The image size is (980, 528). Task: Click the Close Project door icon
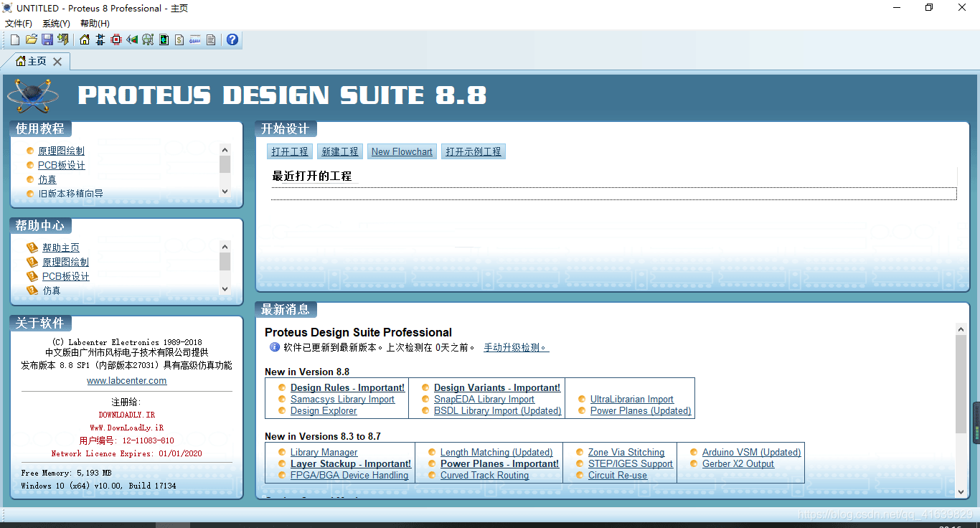tap(63, 39)
